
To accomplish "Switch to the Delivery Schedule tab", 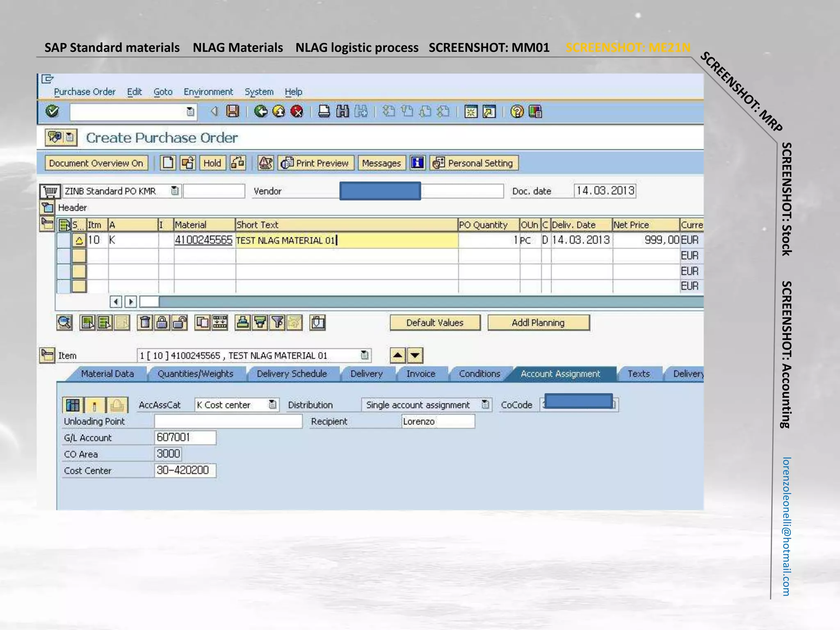I will click(x=292, y=374).
